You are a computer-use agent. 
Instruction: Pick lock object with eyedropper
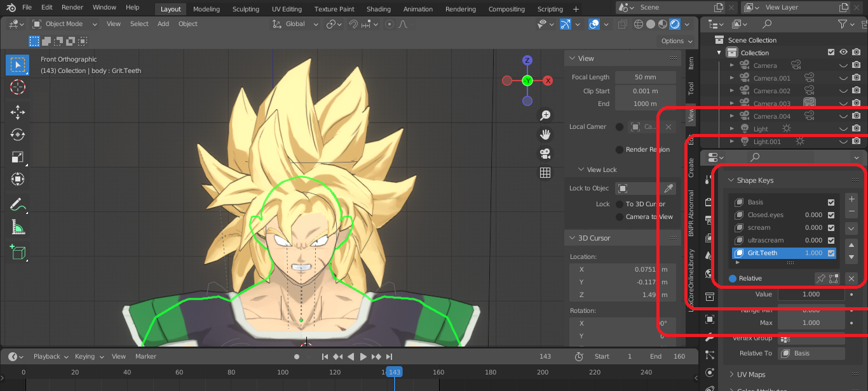(x=668, y=188)
